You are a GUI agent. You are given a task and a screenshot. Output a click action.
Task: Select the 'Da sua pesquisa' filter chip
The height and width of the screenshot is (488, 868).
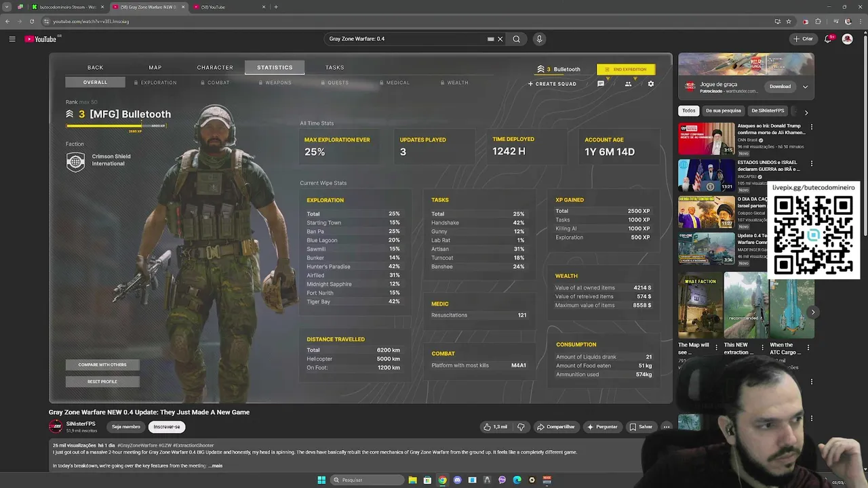[x=723, y=110]
